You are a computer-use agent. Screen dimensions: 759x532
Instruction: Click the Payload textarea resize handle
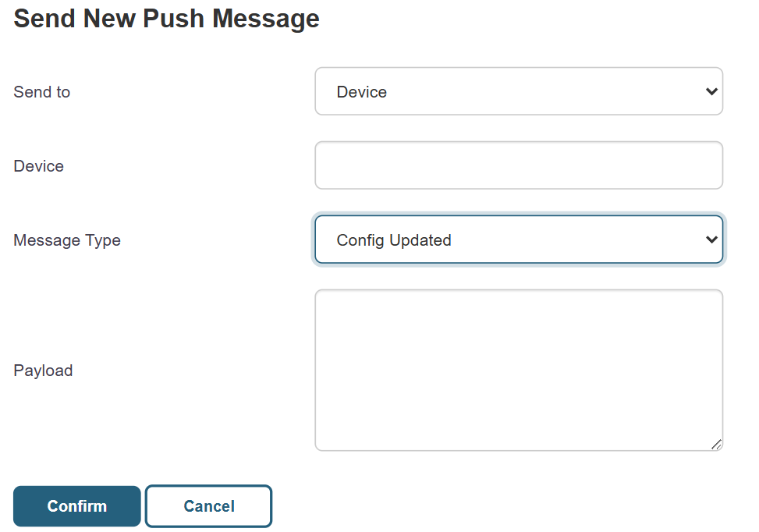pyautogui.click(x=716, y=445)
